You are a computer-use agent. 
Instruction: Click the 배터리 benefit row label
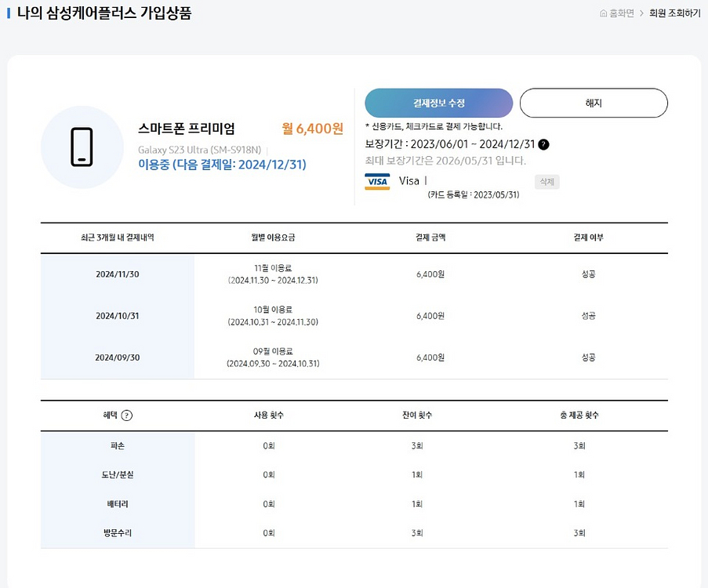click(118, 503)
